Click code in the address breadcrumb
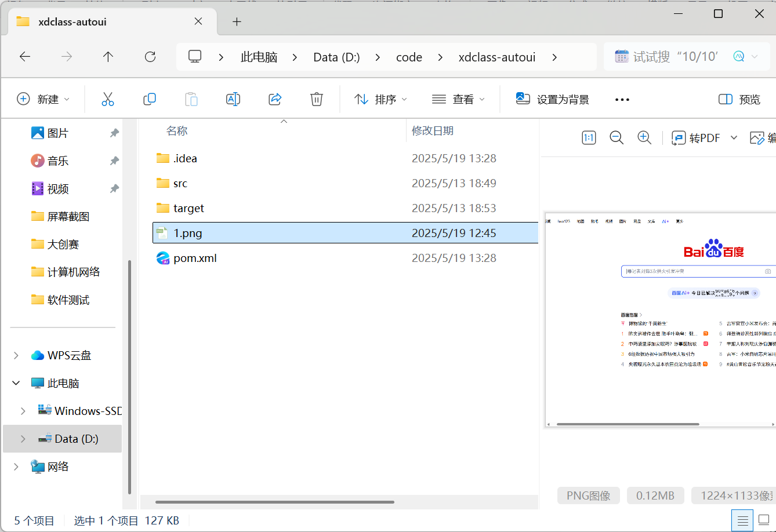This screenshot has height=532, width=776. point(409,57)
